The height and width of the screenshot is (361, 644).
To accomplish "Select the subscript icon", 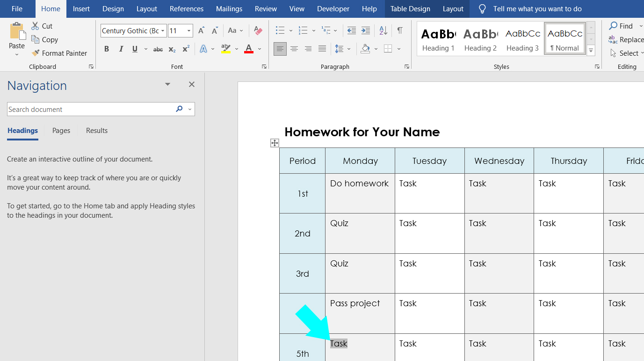I will pos(171,49).
